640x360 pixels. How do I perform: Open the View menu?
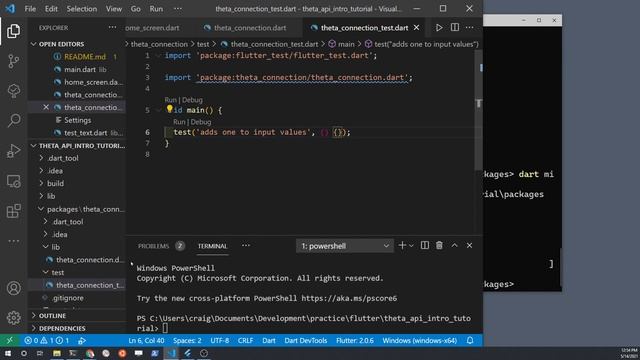[113, 9]
